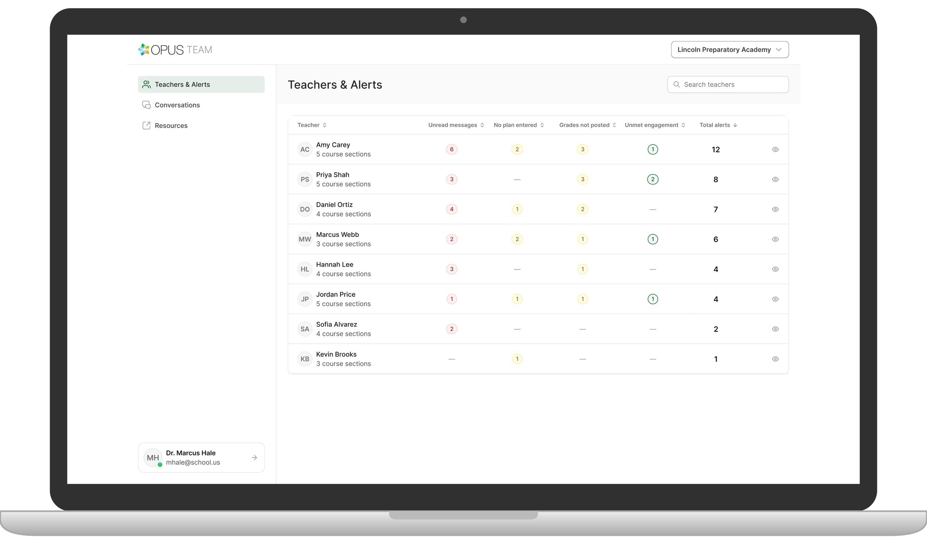Screen dimensions: 927x560
Task: Click Jordan Price's JP avatar
Action: coord(305,299)
